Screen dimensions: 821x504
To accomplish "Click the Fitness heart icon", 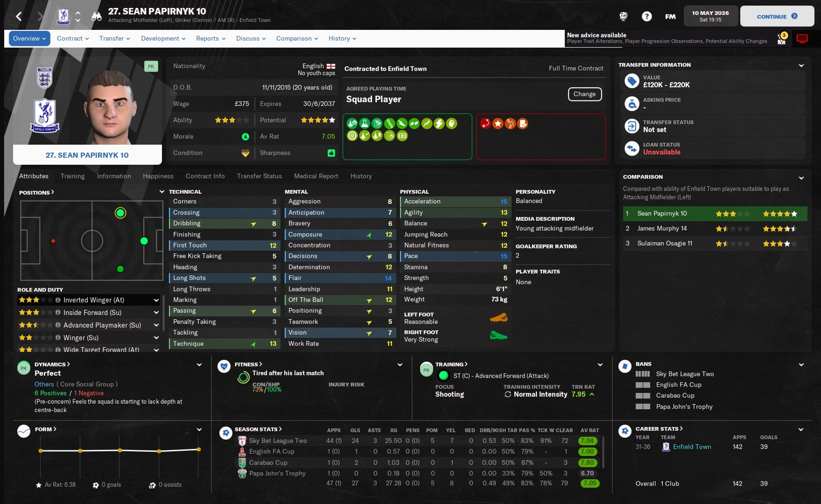I will click(224, 367).
